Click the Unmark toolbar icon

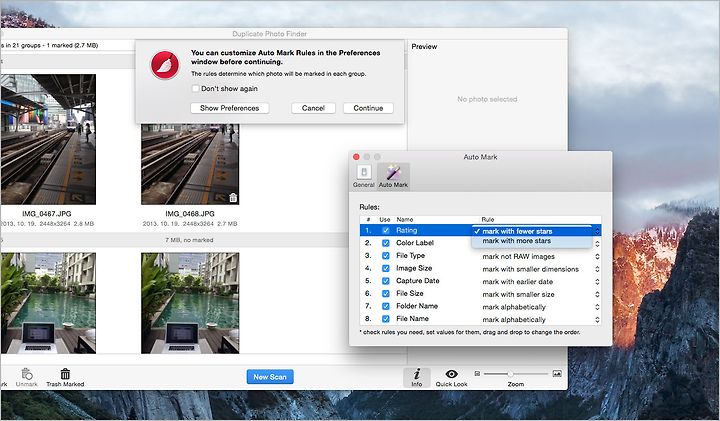click(x=27, y=374)
